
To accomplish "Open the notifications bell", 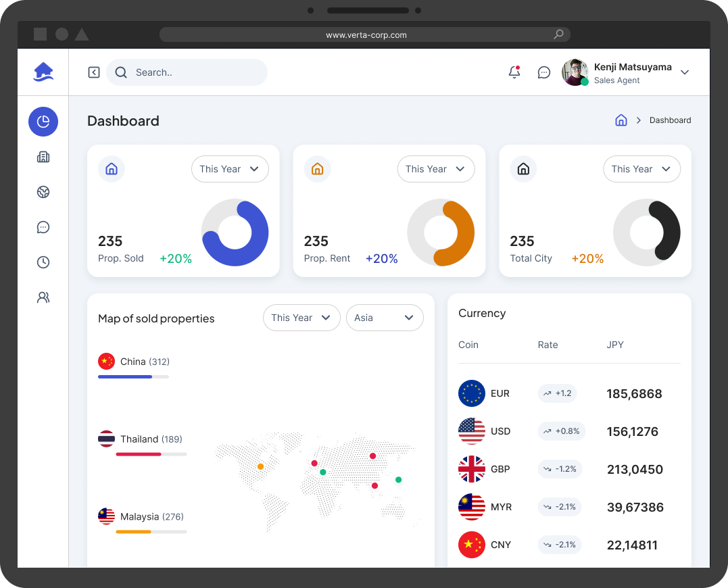I will [514, 72].
